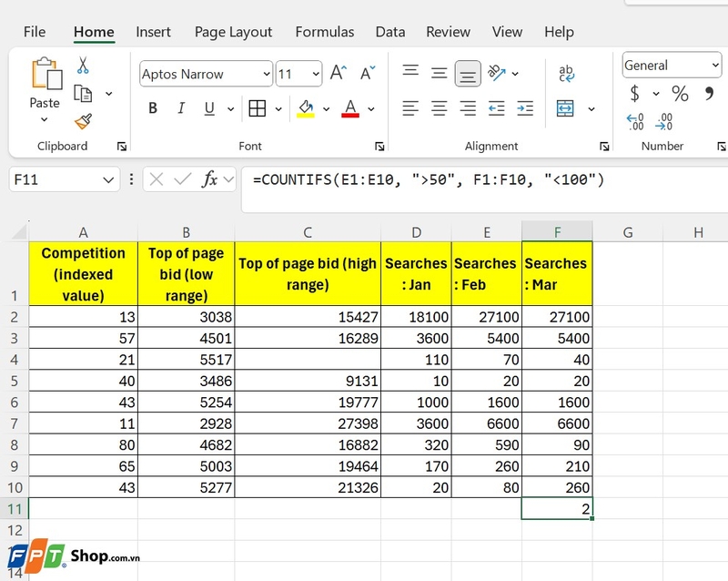728x581 pixels.
Task: Center text horizontally
Action: [x=439, y=108]
